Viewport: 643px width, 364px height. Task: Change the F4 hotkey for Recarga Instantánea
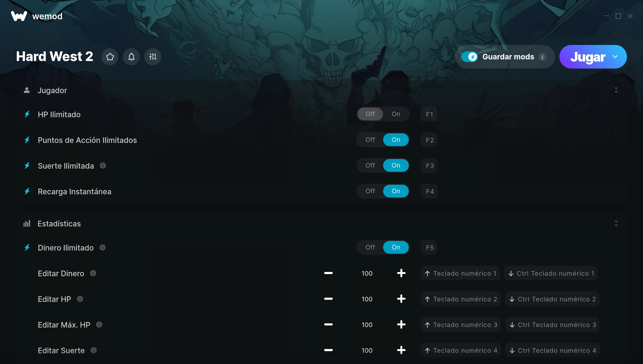pos(429,191)
